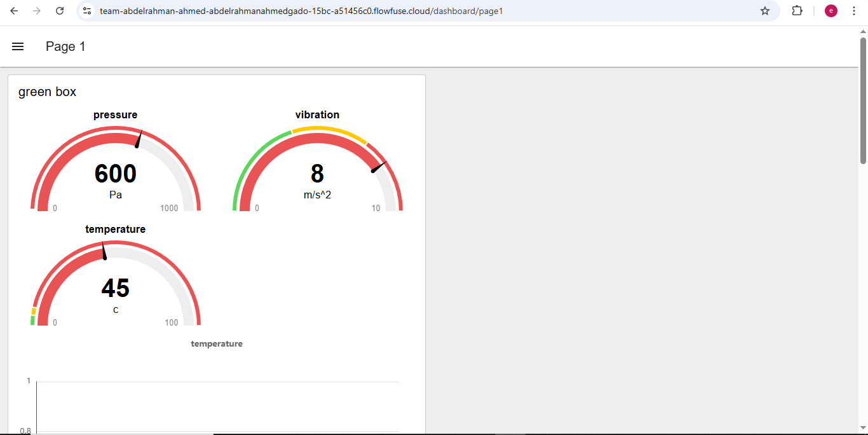View site information icon in address bar
Viewport: 868px width, 435px height.
click(x=88, y=11)
